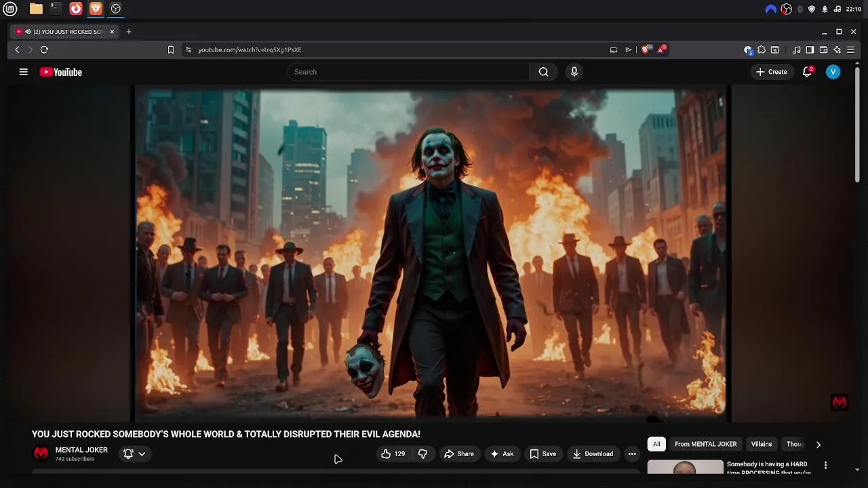Start voice search with the microphone
This screenshot has width=868, height=488.
[574, 72]
